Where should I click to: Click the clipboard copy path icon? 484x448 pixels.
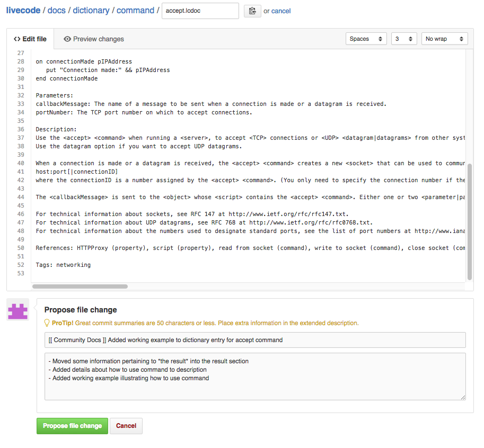[x=252, y=11]
